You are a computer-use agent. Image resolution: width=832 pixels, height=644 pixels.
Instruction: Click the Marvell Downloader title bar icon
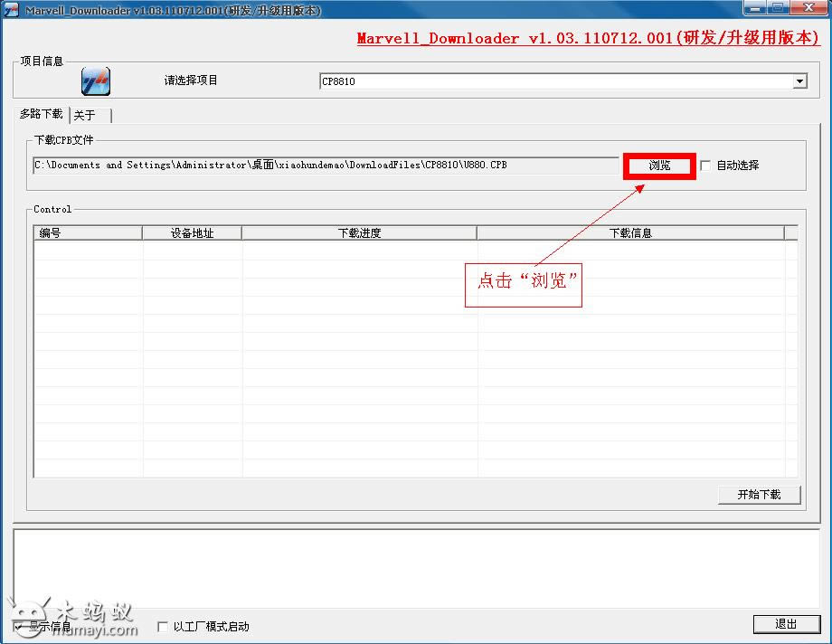pyautogui.click(x=12, y=10)
